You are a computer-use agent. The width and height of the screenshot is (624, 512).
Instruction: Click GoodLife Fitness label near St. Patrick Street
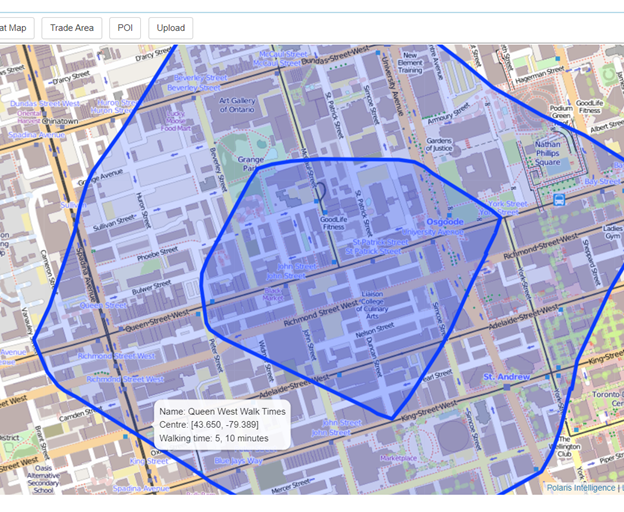coord(333,223)
